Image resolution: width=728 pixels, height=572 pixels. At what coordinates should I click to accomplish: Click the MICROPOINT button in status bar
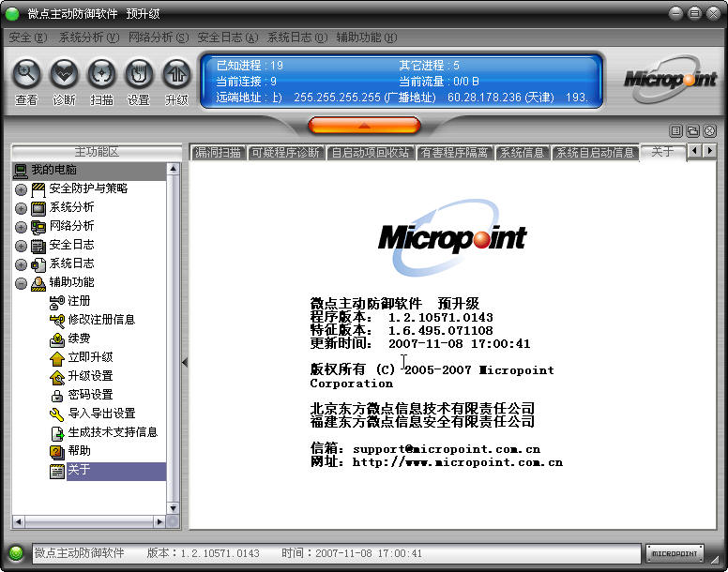point(675,553)
